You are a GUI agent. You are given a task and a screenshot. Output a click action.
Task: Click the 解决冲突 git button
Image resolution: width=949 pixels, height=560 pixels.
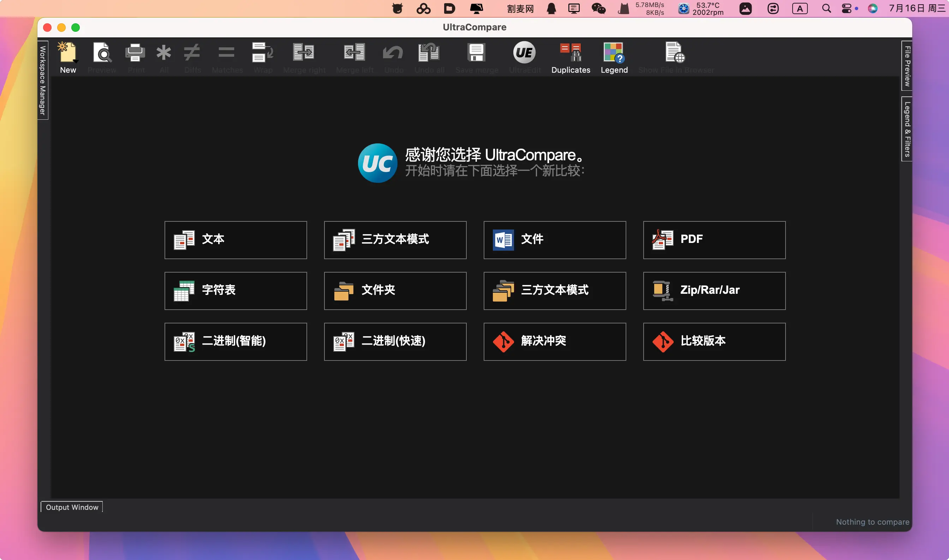pyautogui.click(x=555, y=341)
